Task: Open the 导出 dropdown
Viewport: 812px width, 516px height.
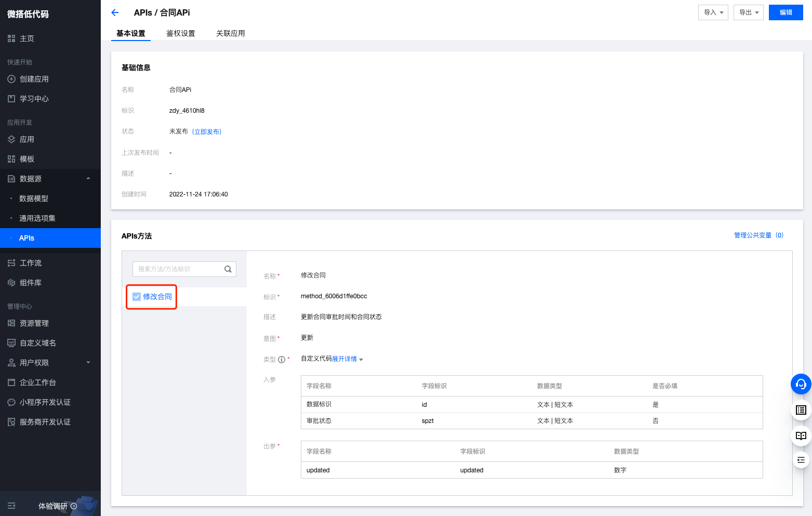Action: click(x=749, y=12)
